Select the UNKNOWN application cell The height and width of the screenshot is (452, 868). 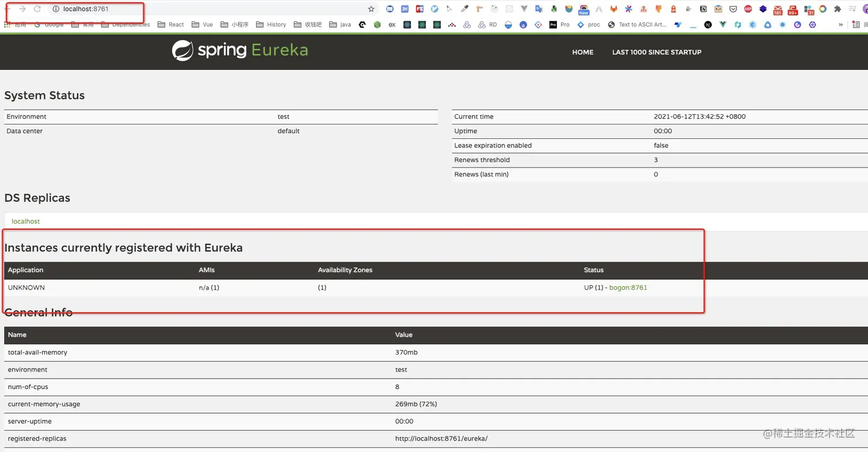tap(26, 288)
